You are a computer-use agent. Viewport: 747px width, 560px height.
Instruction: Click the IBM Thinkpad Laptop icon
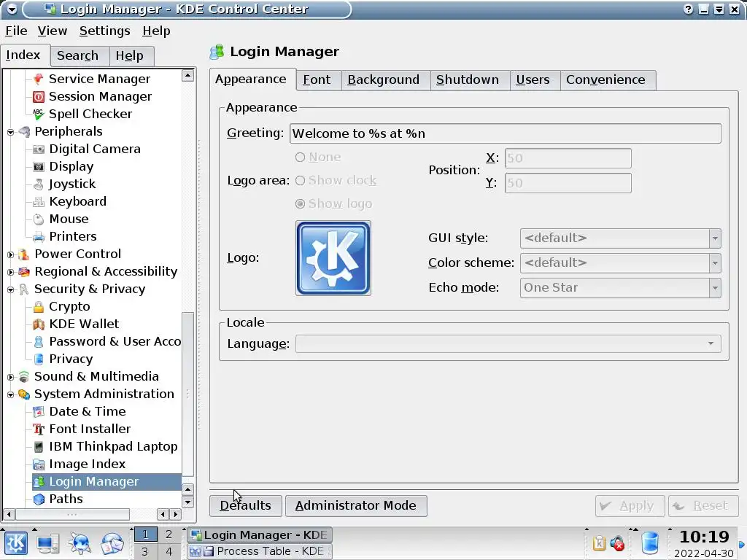pos(39,447)
